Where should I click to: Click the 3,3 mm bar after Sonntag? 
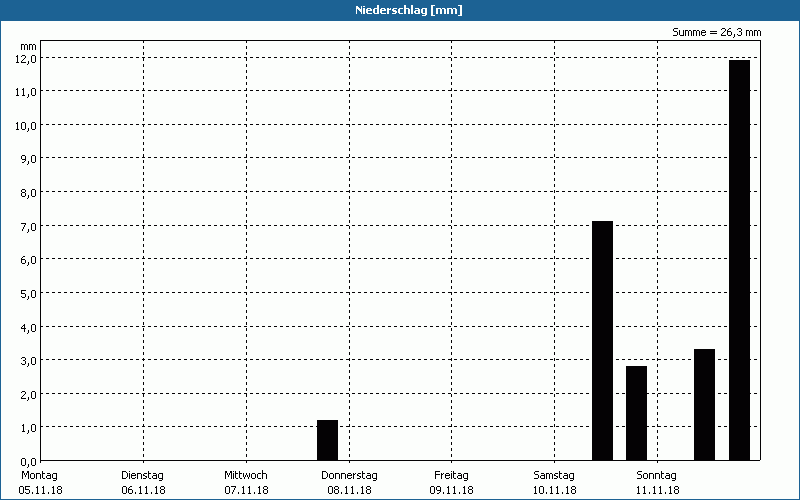pos(705,405)
